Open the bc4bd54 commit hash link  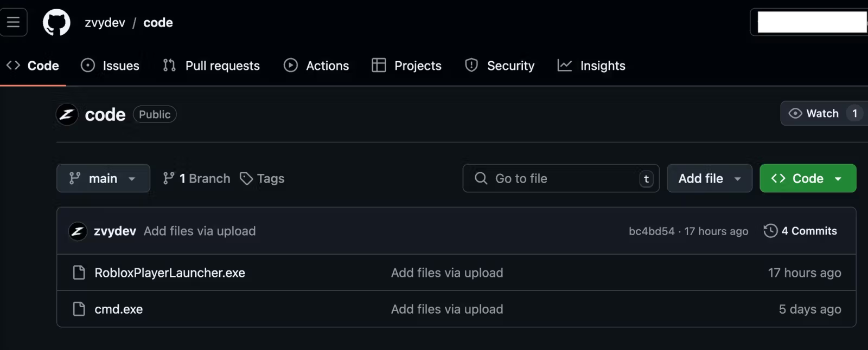click(652, 231)
